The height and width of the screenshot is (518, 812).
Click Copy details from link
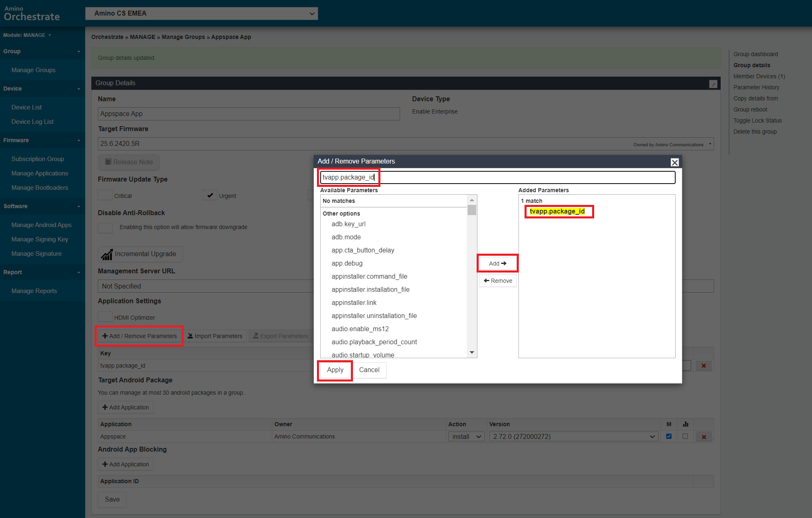click(755, 98)
